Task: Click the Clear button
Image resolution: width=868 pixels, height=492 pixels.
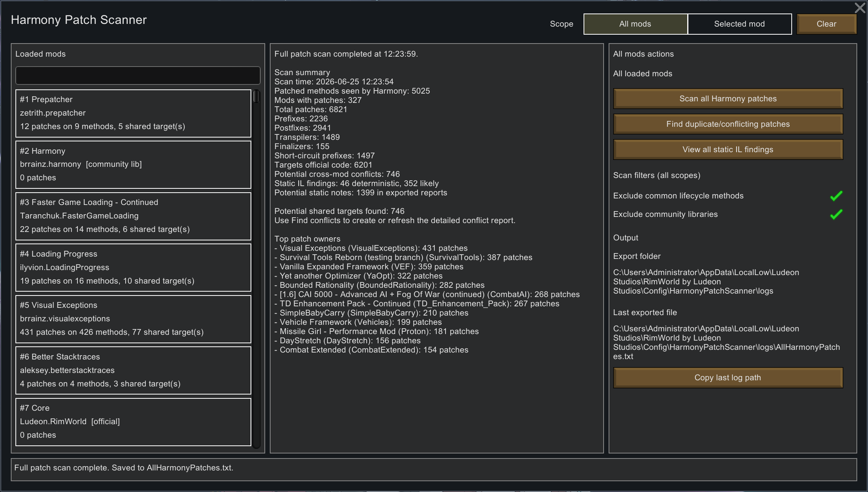Action: (826, 24)
